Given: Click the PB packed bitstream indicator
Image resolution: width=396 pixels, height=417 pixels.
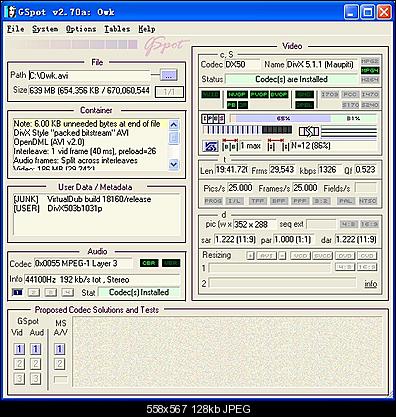Looking at the screenshot, I should point(232,105).
